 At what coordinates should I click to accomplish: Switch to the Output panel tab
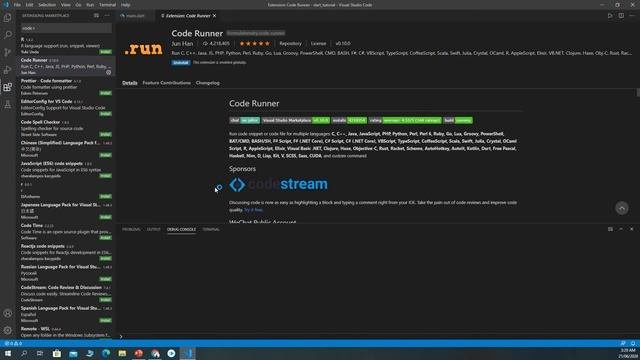point(153,229)
